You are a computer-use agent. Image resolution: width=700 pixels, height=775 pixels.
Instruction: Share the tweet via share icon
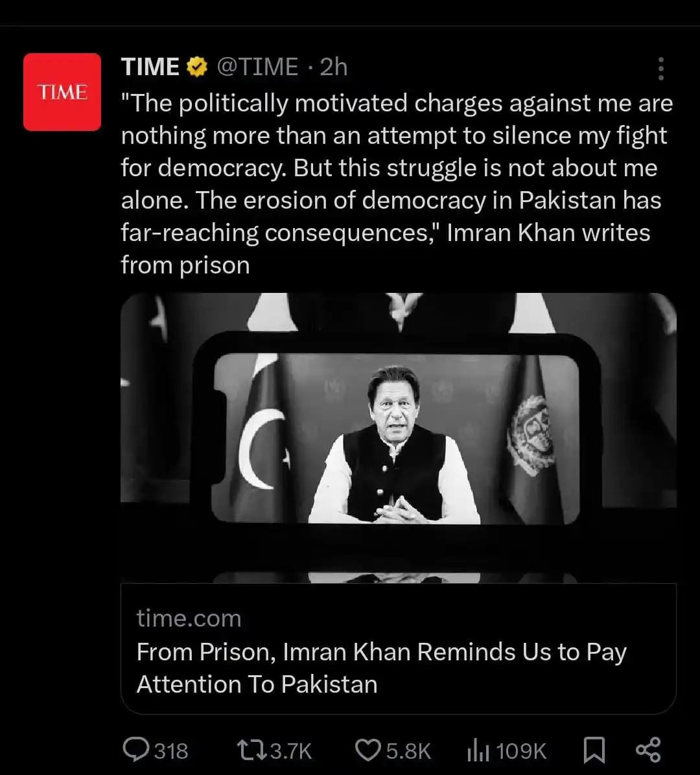tap(648, 750)
